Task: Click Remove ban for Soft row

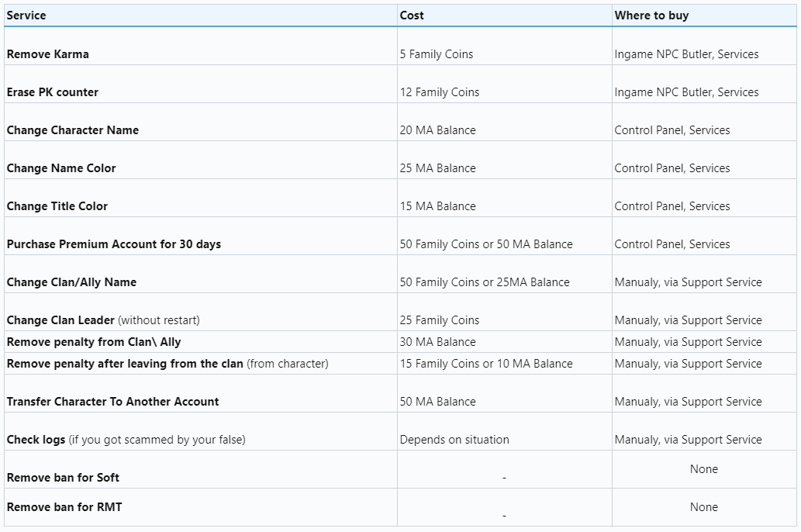Action: click(63, 478)
